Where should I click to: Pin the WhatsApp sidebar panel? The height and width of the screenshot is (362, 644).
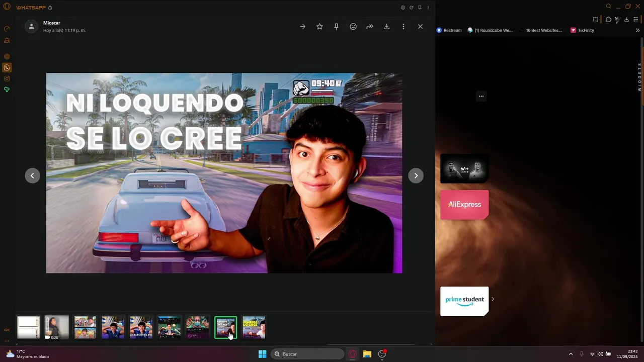pos(420,8)
